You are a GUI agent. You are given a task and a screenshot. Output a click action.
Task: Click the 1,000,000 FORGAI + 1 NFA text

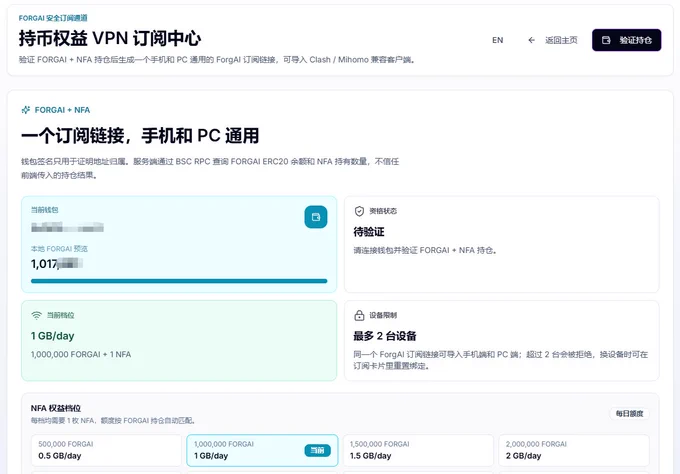tap(81, 354)
